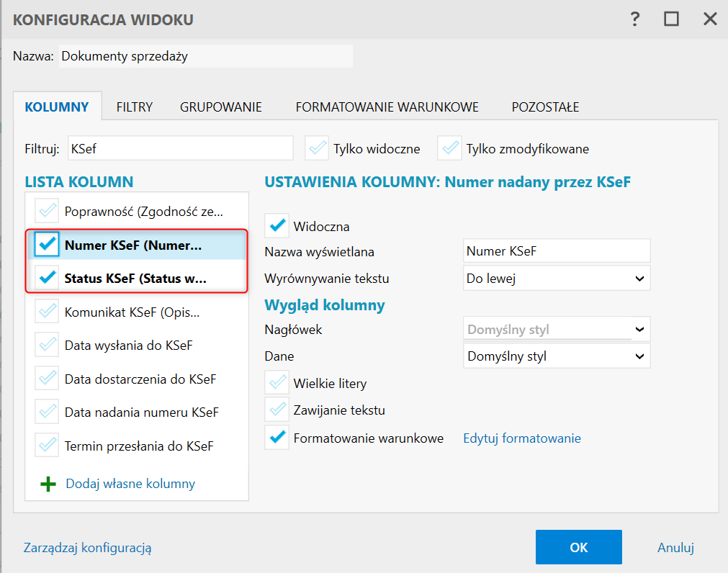Toggle the Tylko widoczne checkbox
The height and width of the screenshot is (573, 728).
317,149
